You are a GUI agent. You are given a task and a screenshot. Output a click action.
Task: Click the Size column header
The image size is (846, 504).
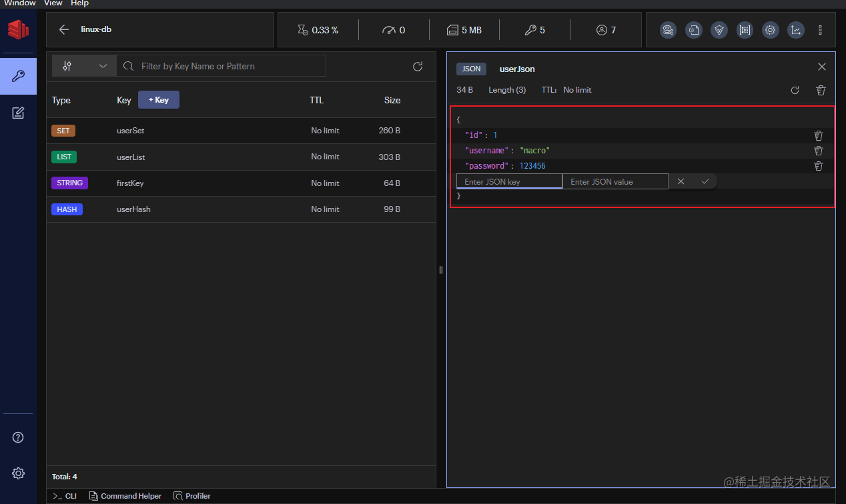[x=392, y=100]
